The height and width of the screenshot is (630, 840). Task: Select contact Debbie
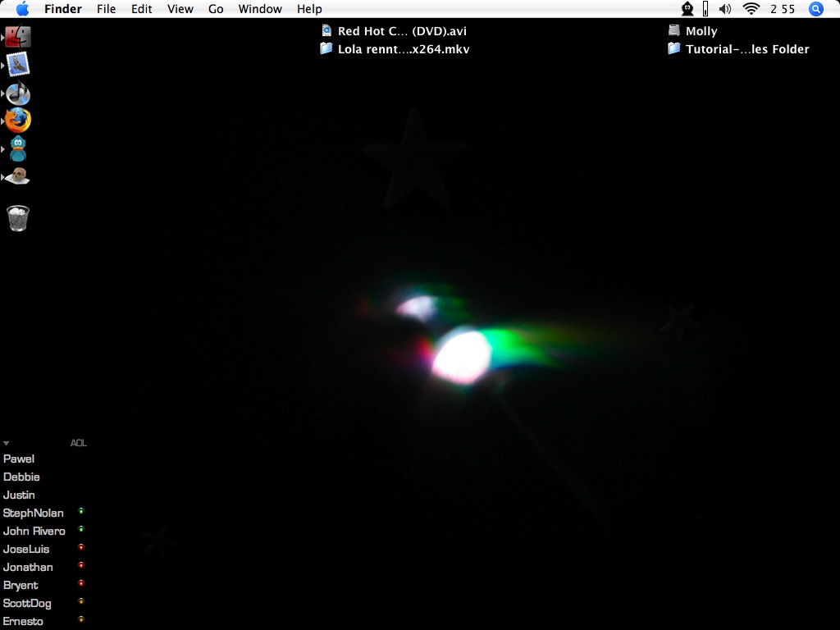coord(21,477)
